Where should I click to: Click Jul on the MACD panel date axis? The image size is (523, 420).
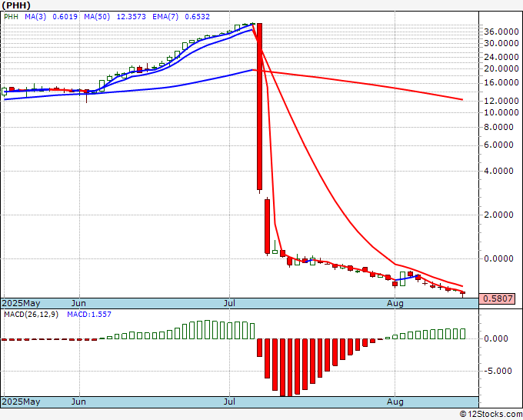229,402
